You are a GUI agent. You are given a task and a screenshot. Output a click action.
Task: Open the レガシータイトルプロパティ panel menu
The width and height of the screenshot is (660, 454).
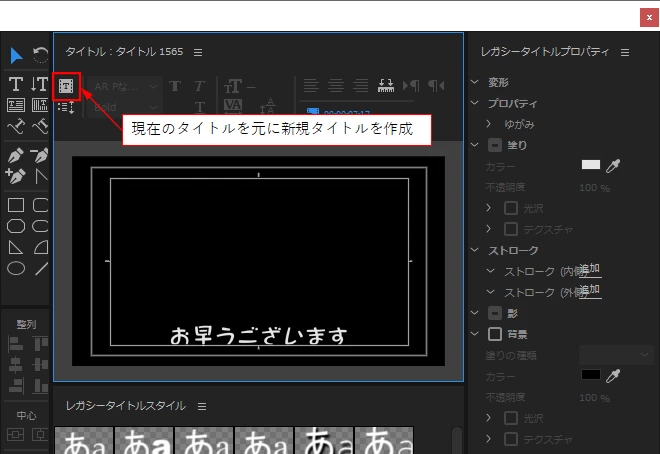point(625,53)
